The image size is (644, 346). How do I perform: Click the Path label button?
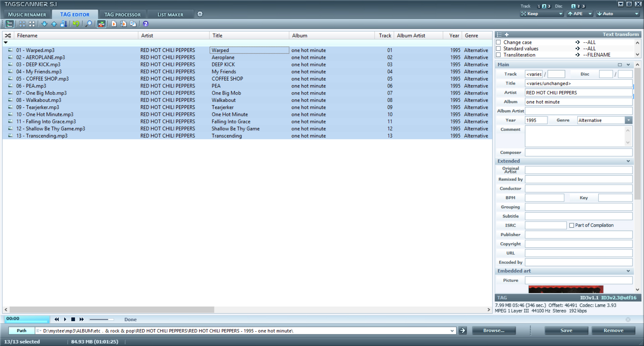click(x=21, y=331)
